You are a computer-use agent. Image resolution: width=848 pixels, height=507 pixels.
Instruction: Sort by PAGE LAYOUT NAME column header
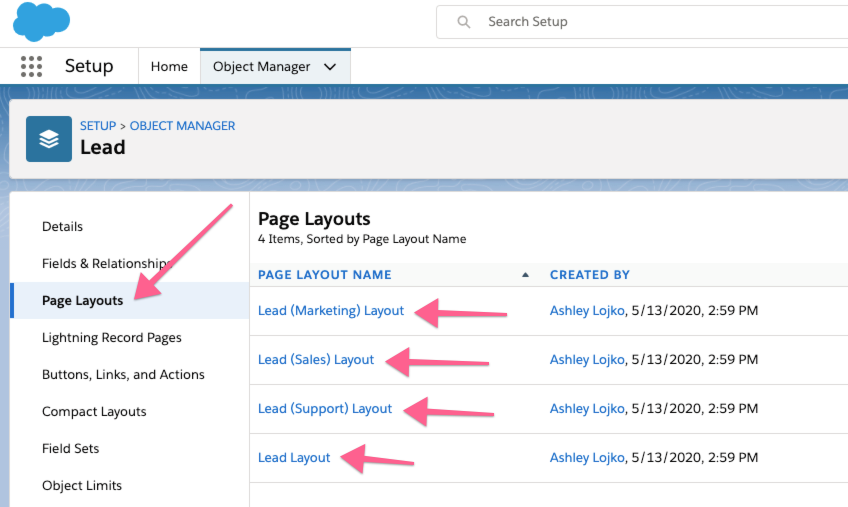tap(324, 275)
